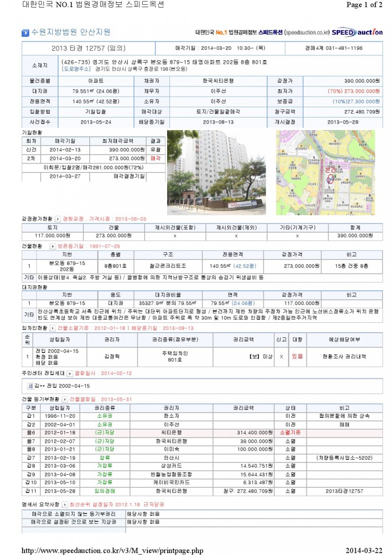The height and width of the screenshot is (555, 392).
Task: Click blue (42.52평) in 건물현황 table
Action: 245,266
